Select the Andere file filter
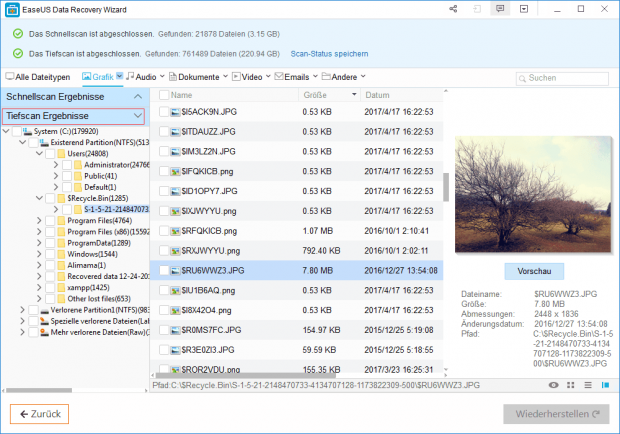This screenshot has height=434, width=620. pos(340,77)
